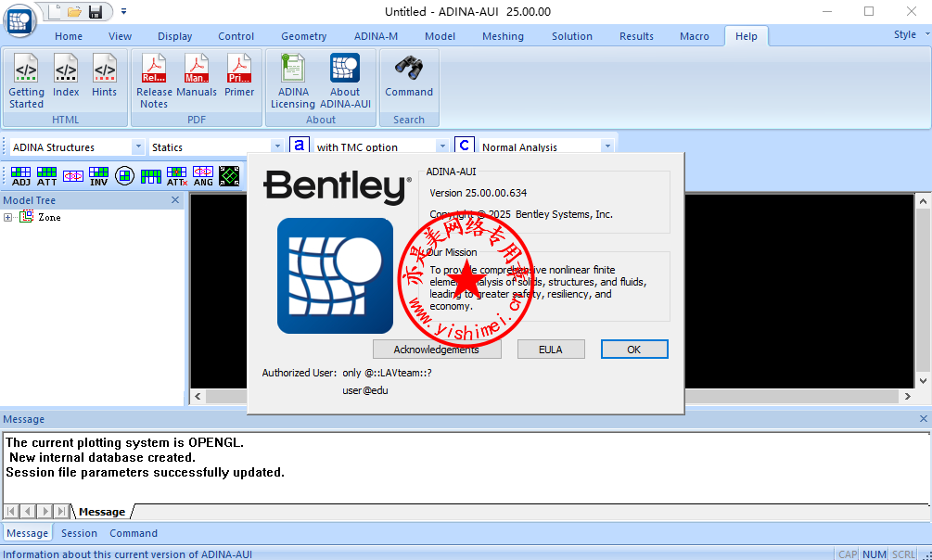The width and height of the screenshot is (932, 560).
Task: Open the Customize Quick Access Toolbar arrow
Action: [123, 11]
